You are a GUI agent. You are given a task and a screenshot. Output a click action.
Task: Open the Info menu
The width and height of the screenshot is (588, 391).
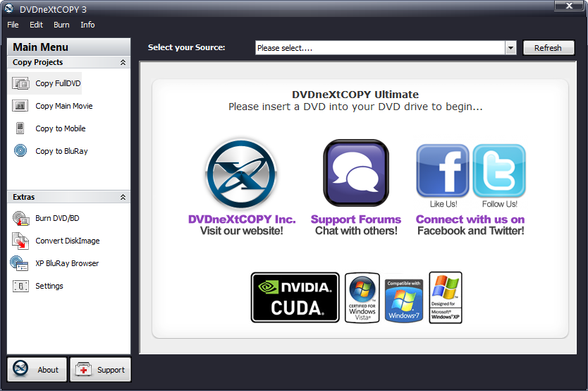[87, 25]
